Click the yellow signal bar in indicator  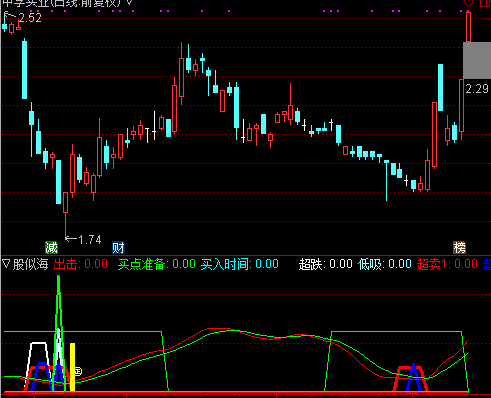pyautogui.click(x=72, y=367)
